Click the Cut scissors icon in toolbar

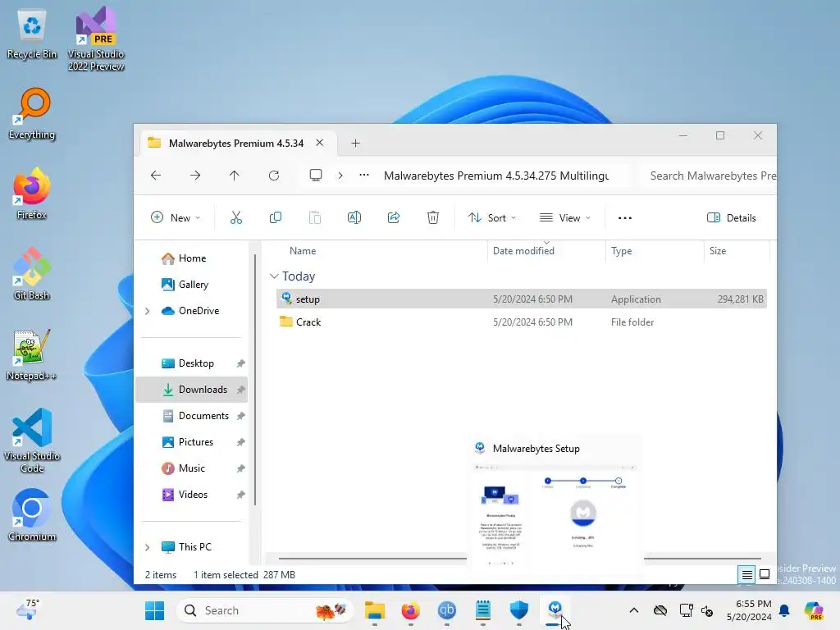(235, 217)
